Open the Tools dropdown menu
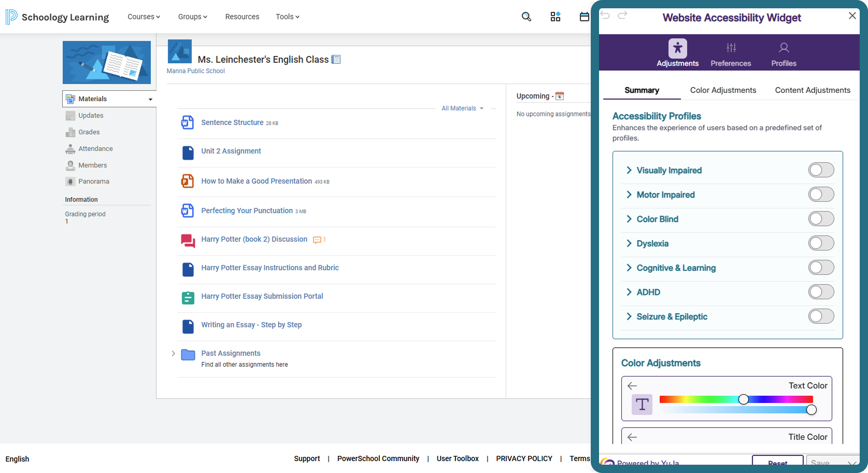This screenshot has height=473, width=868. [x=288, y=17]
